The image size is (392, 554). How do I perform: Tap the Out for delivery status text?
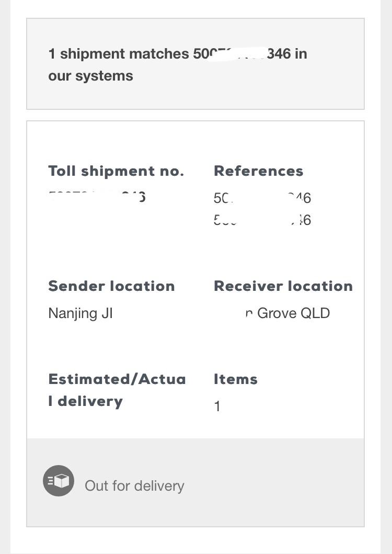pos(134,485)
